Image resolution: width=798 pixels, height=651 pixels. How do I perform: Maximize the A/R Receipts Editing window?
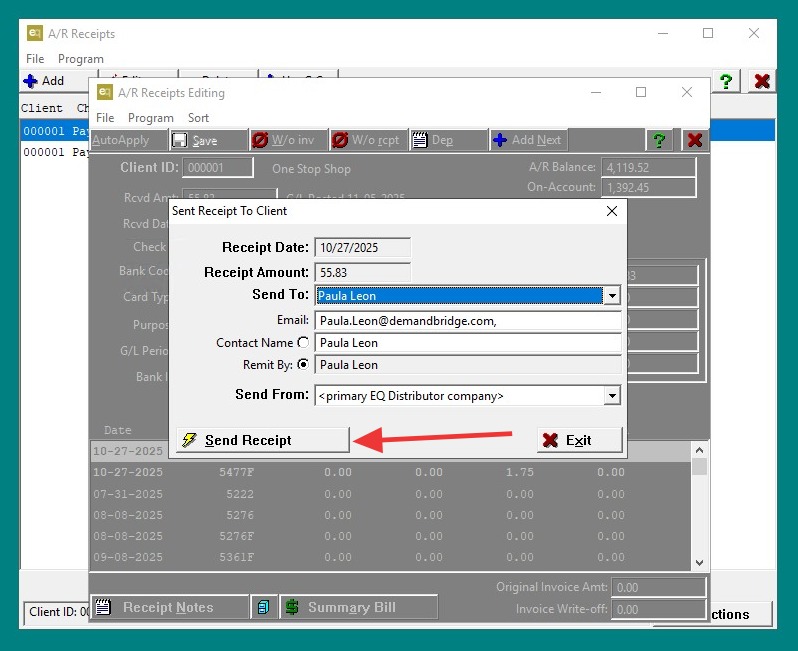(641, 92)
